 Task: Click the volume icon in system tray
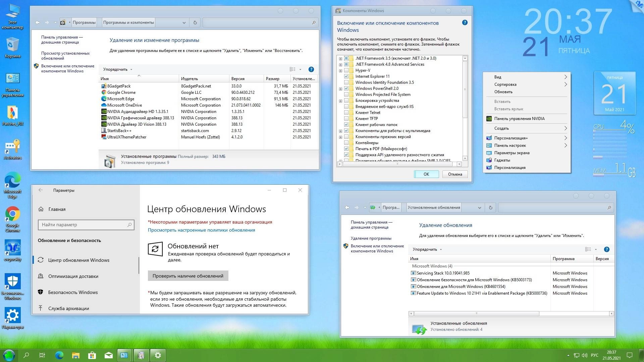coord(585,355)
